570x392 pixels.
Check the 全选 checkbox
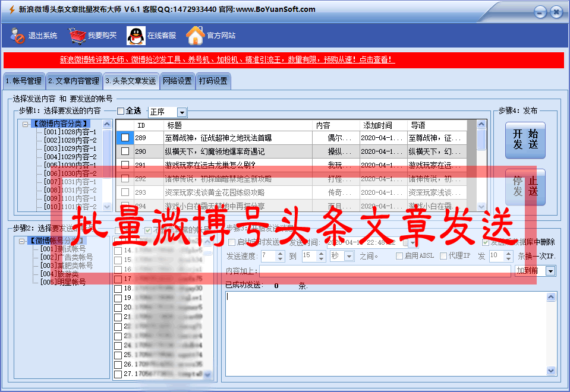pyautogui.click(x=121, y=111)
